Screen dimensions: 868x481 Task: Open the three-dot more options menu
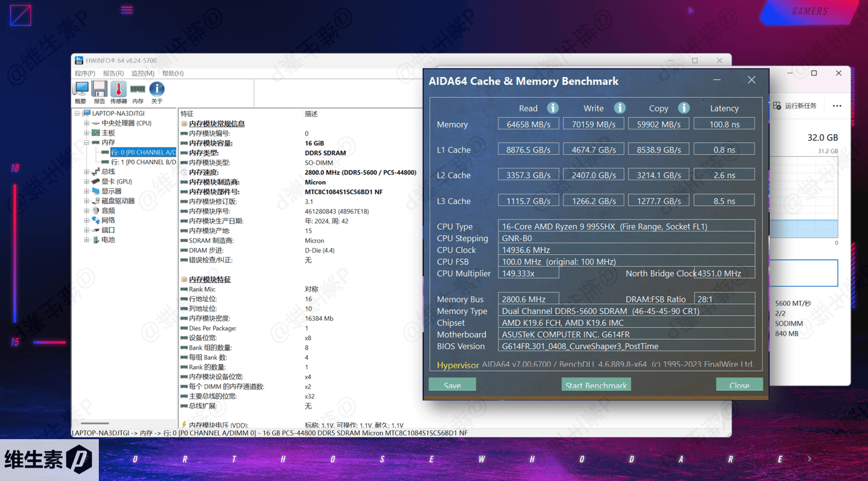pos(837,106)
